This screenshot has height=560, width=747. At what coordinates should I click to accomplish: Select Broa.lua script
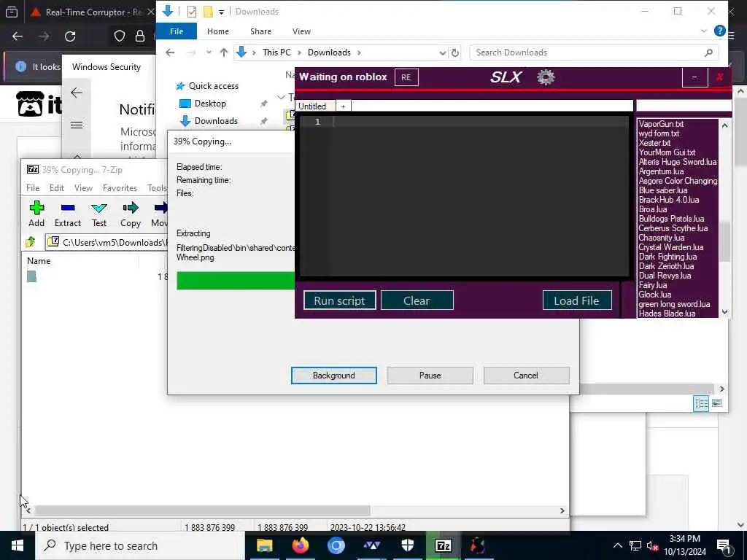(653, 209)
